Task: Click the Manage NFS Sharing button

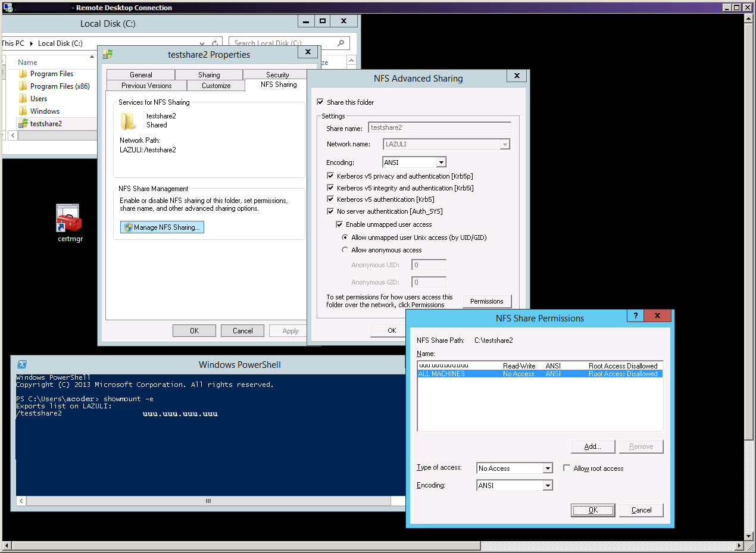Action: 162,227
